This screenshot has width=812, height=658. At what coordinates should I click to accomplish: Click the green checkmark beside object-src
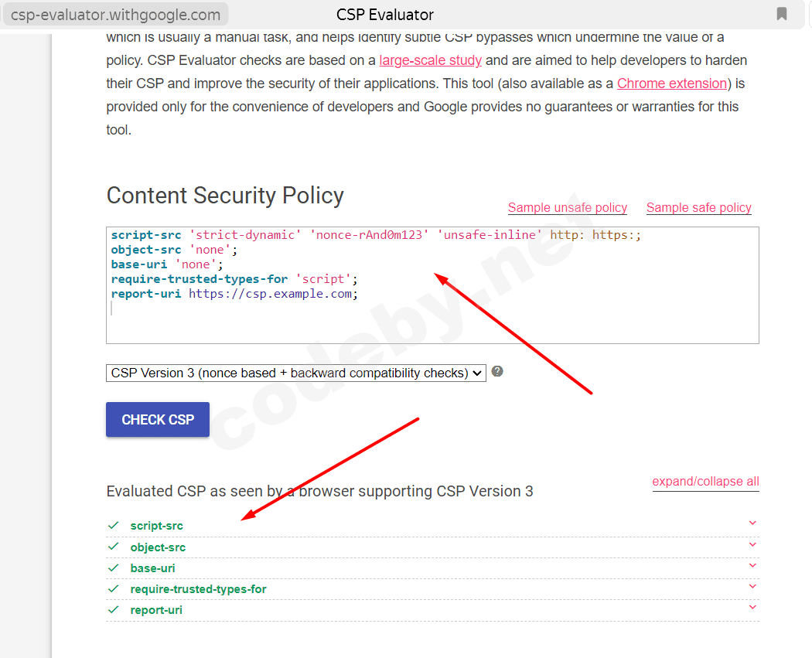click(114, 547)
